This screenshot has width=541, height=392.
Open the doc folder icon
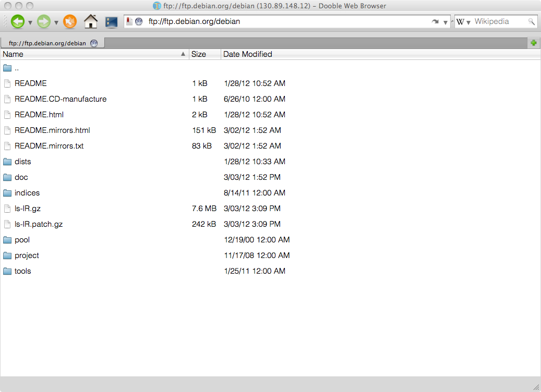tap(7, 177)
